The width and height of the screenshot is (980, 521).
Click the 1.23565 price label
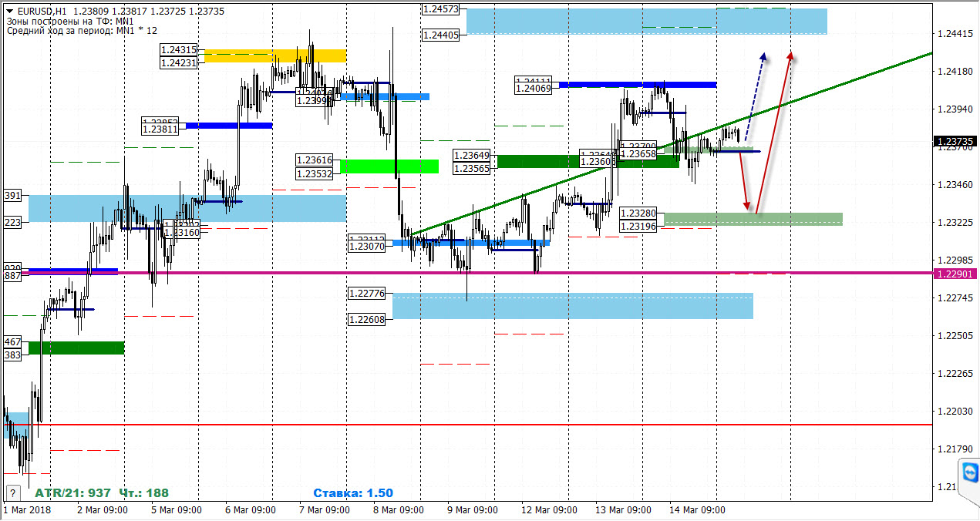click(x=473, y=168)
